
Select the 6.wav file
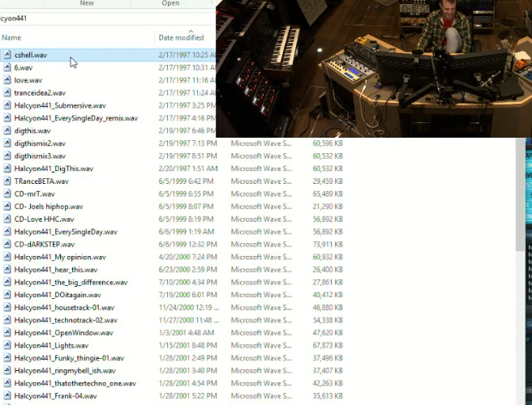23,68
